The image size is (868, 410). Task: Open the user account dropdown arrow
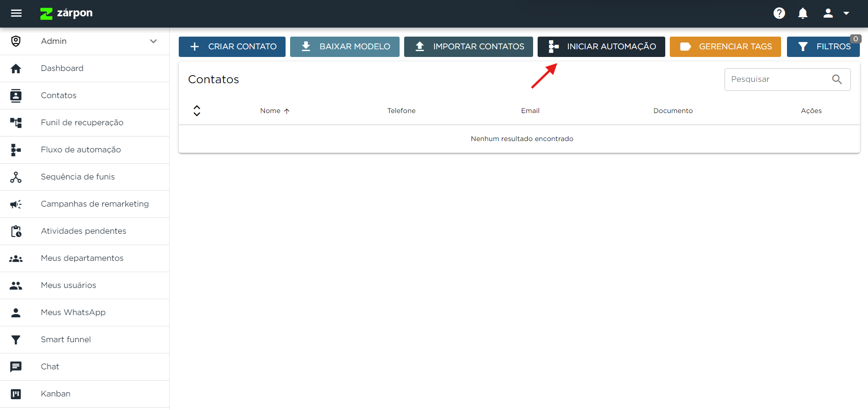(x=846, y=13)
